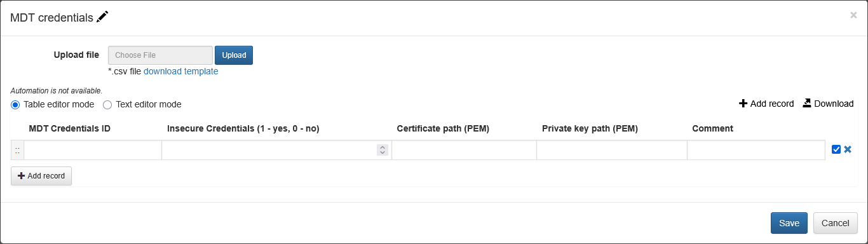
Task: Open the download template link
Action: (x=181, y=71)
